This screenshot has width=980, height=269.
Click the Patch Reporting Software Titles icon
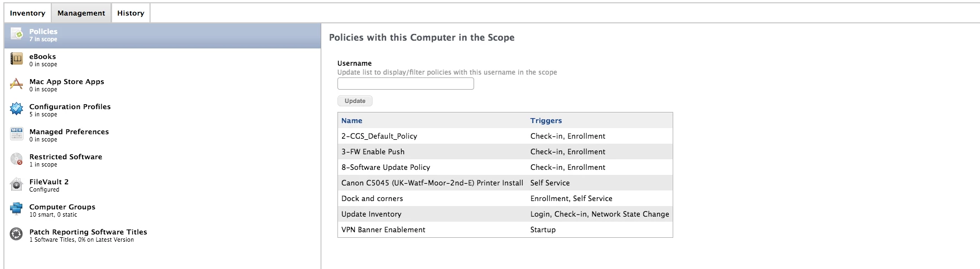click(x=17, y=234)
